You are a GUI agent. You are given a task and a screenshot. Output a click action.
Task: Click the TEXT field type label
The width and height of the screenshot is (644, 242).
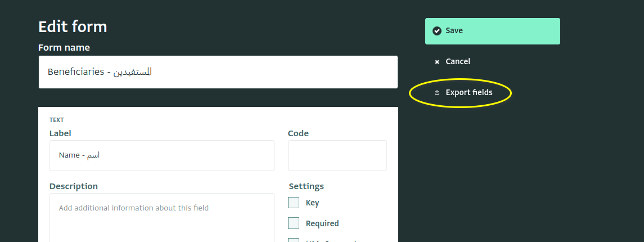coord(57,120)
